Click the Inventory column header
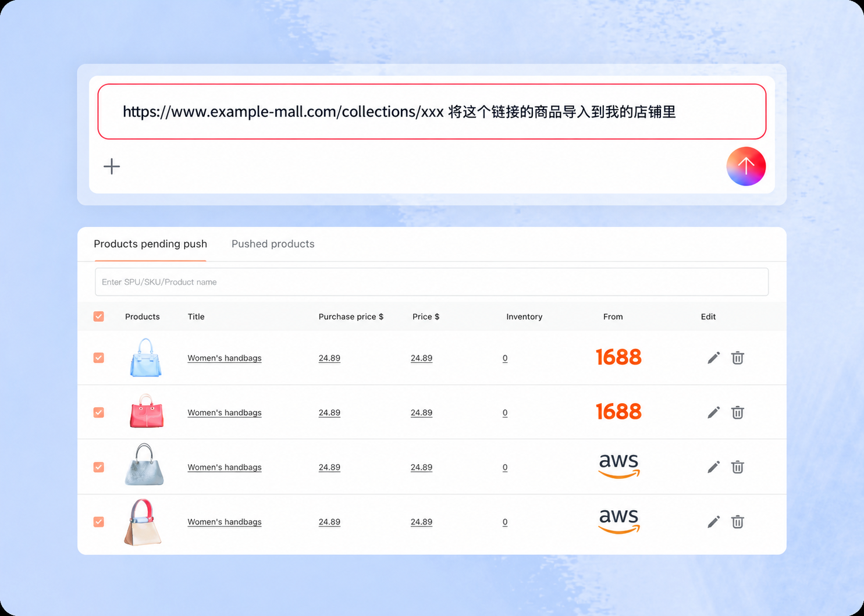 pos(524,316)
